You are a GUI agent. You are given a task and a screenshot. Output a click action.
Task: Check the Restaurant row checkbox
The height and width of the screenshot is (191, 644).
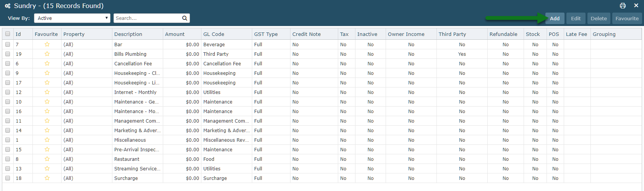coord(8,159)
